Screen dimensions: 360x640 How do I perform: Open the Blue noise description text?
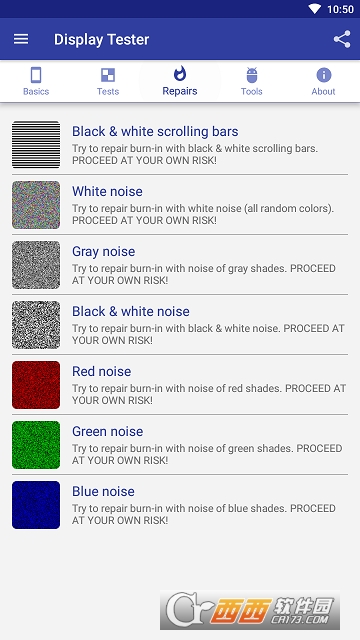pyautogui.click(x=204, y=514)
